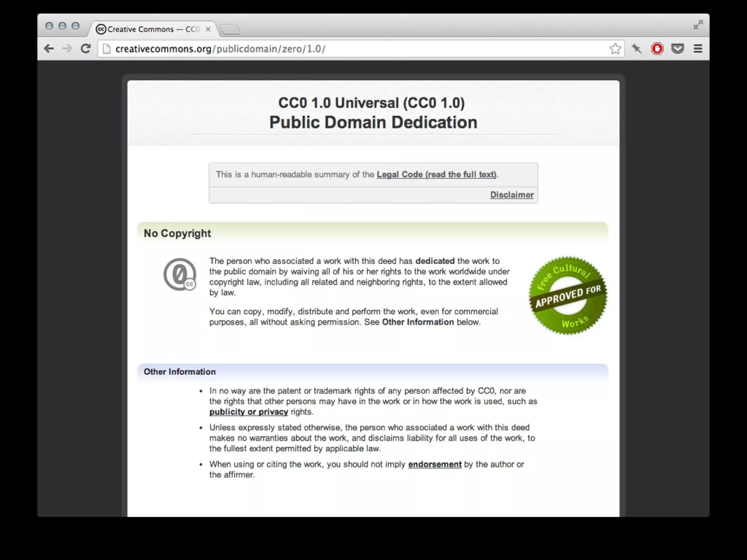
Task: Reload the page with refresh icon
Action: (x=86, y=48)
